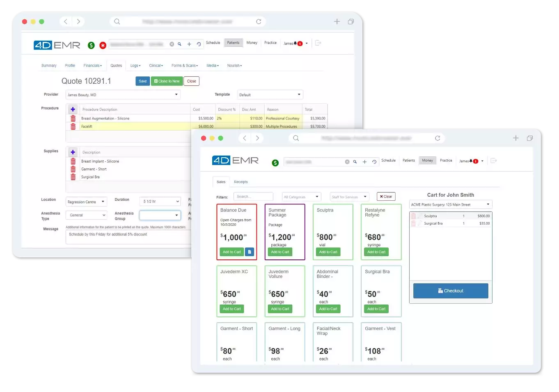559x392 pixels.
Task: Activate the Money section toggle
Action: click(x=427, y=160)
